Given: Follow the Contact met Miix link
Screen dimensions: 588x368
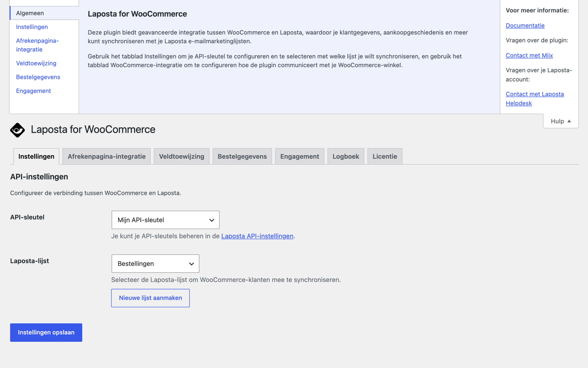Looking at the screenshot, I should coord(529,55).
